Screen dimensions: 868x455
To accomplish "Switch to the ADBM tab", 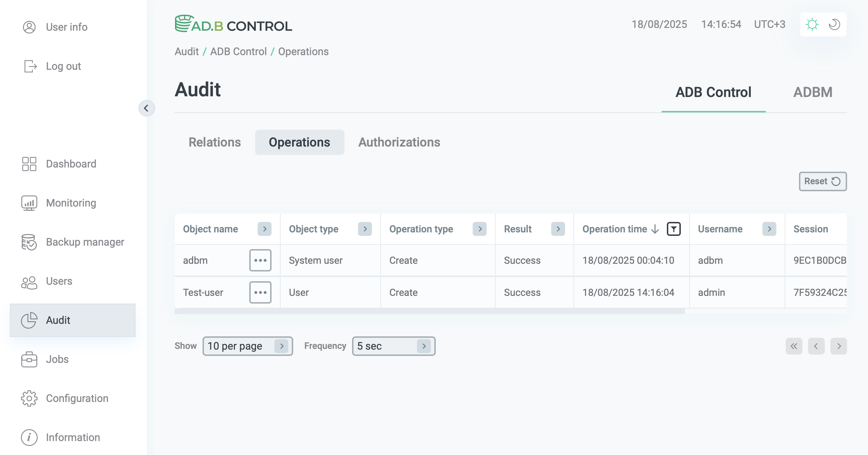I will [813, 92].
